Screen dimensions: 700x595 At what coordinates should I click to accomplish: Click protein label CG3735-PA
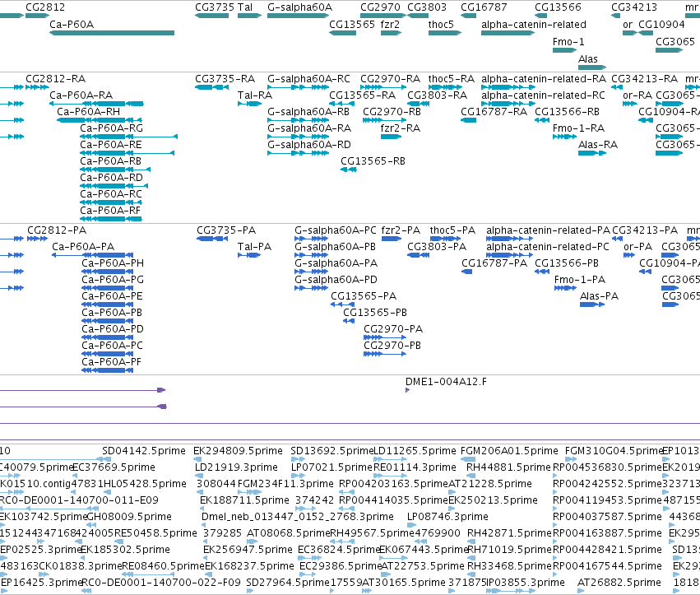pos(226,230)
